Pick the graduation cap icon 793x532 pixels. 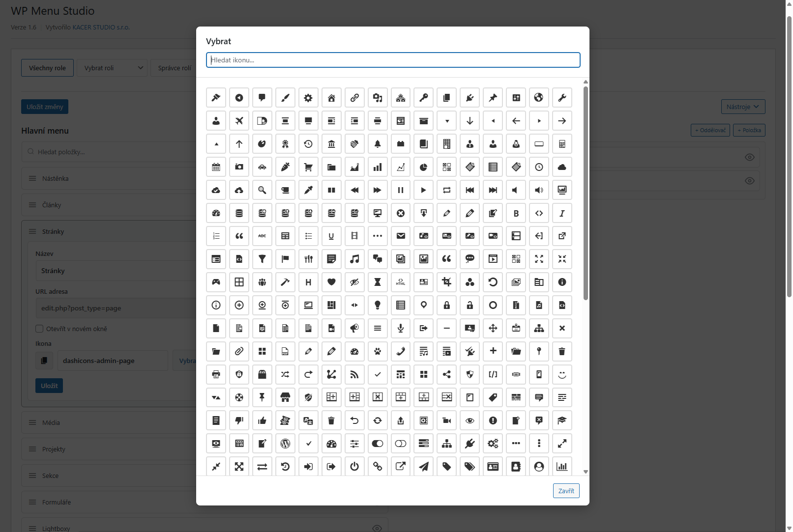[562, 420]
